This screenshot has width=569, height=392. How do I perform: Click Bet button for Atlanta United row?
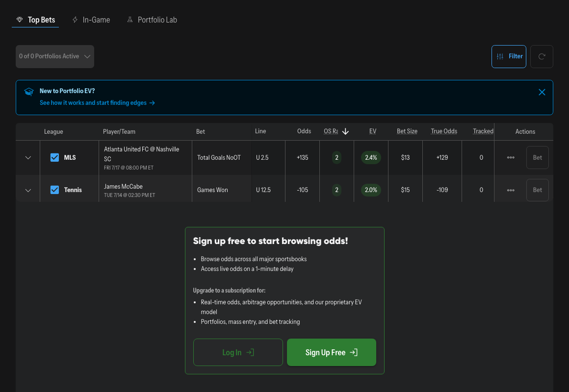coord(538,157)
